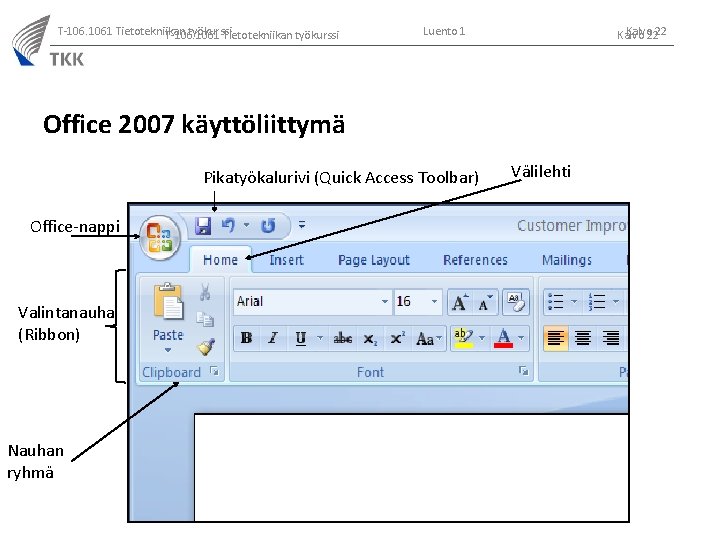
Task: Toggle Center alignment
Action: point(583,338)
